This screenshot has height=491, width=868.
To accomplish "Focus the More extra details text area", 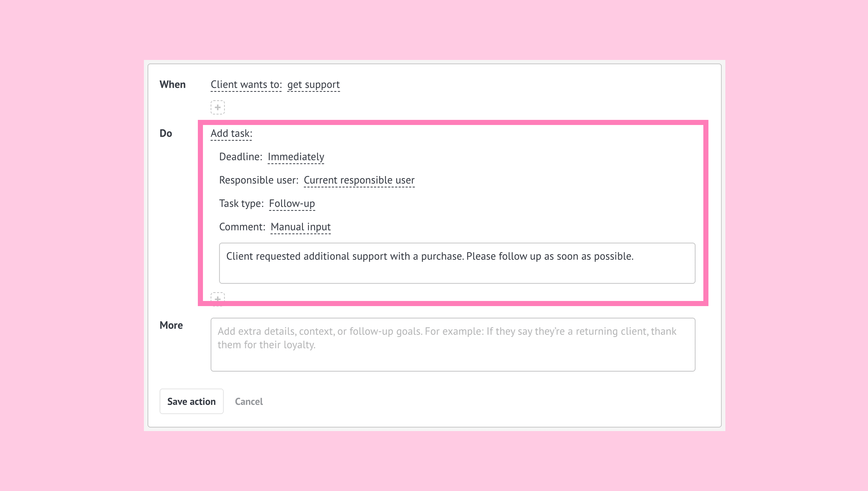I will pos(453,344).
